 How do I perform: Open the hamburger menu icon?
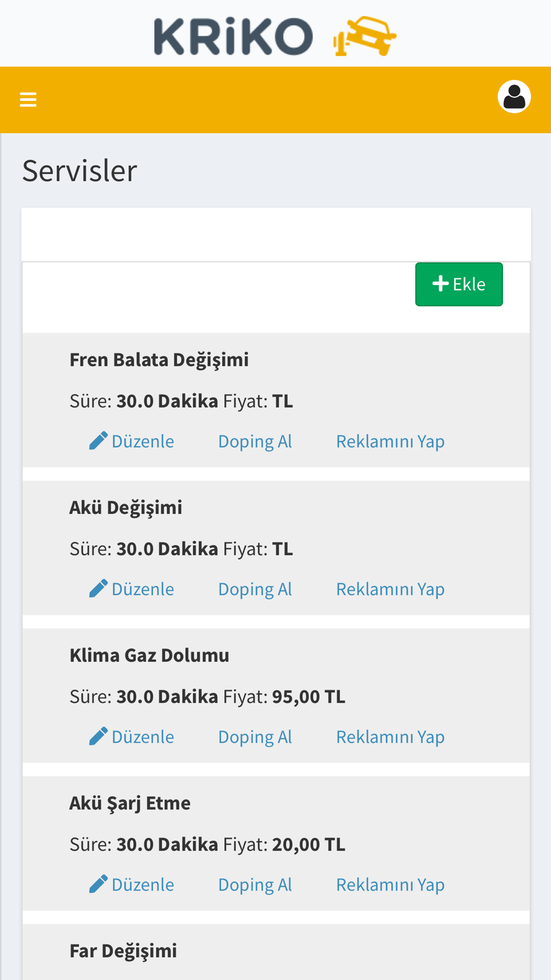coord(28,100)
